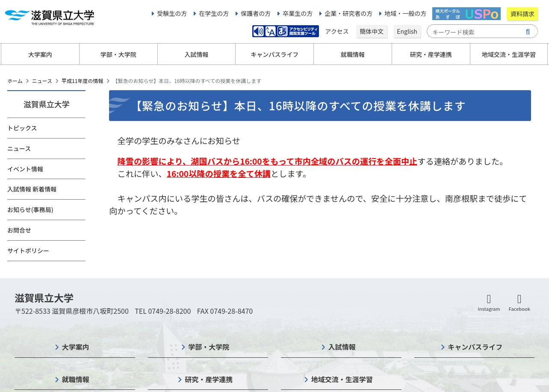
Task: Open イベント情報 in sidebar
Action: click(46, 169)
